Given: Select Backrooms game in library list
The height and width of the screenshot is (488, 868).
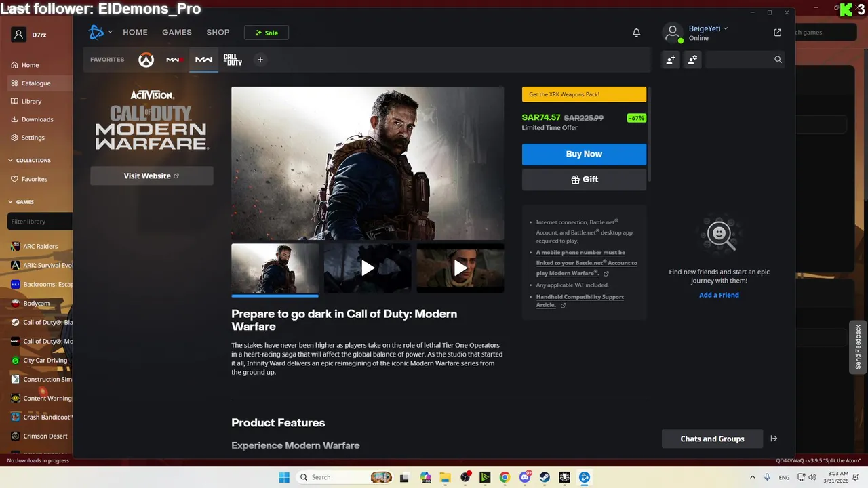Looking at the screenshot, I should click(41, 284).
